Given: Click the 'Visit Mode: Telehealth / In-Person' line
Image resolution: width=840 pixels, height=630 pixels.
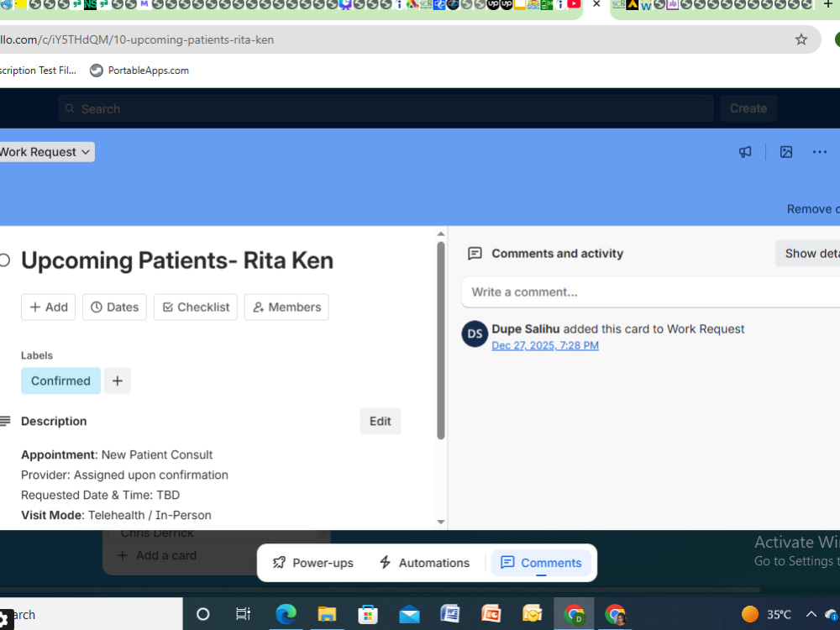Looking at the screenshot, I should [x=116, y=516].
